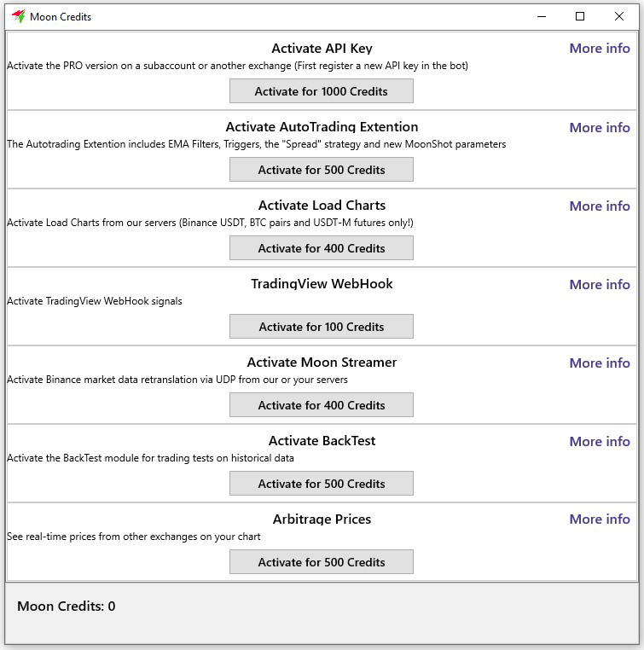Open More info for AutoTrading Extention
Viewport: 644px width, 650px height.
click(x=600, y=127)
